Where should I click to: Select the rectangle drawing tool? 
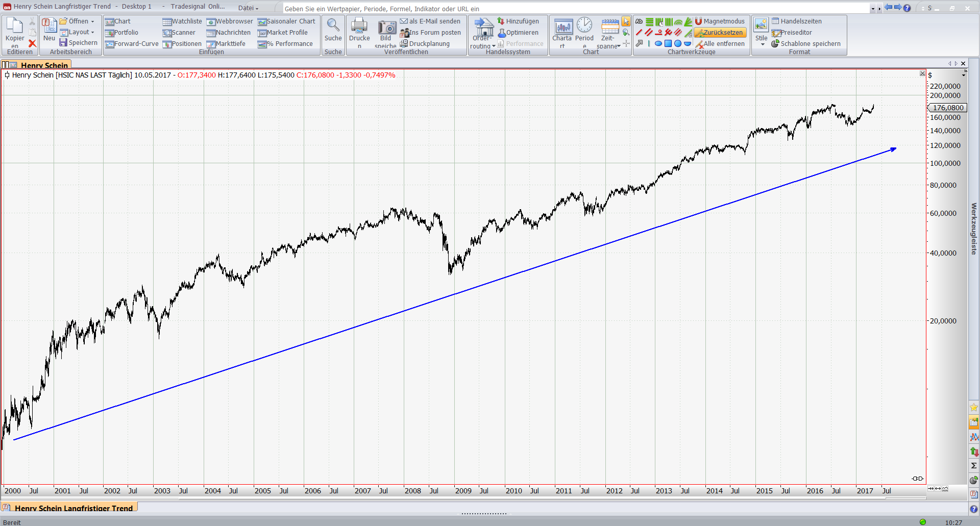tap(668, 44)
